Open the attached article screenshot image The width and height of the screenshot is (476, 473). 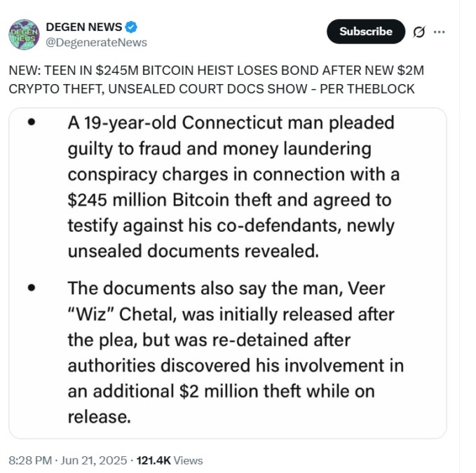pos(228,273)
